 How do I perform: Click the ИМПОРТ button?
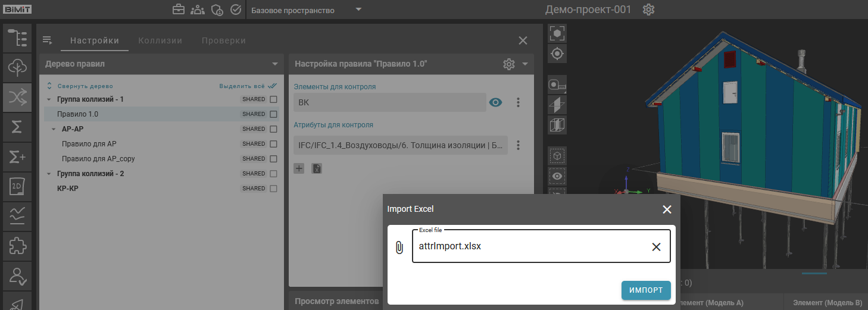point(646,290)
